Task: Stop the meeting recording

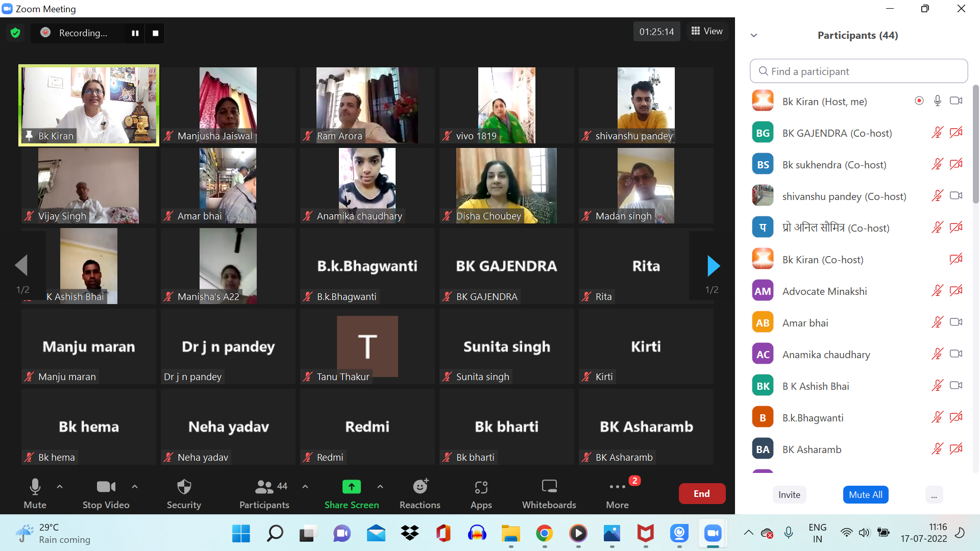Action: pos(156,33)
